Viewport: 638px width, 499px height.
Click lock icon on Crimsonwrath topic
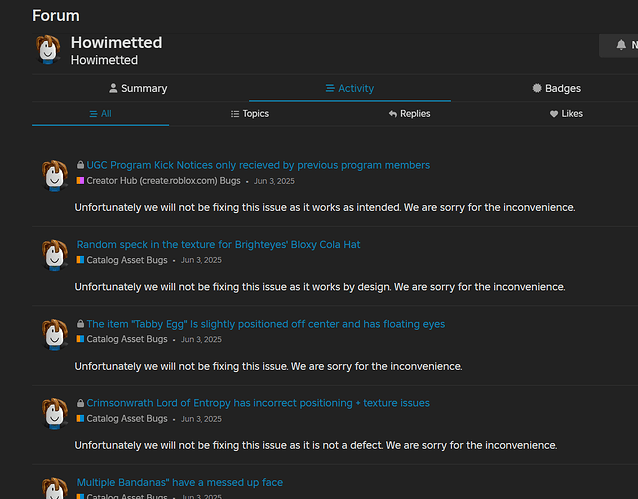coord(81,403)
